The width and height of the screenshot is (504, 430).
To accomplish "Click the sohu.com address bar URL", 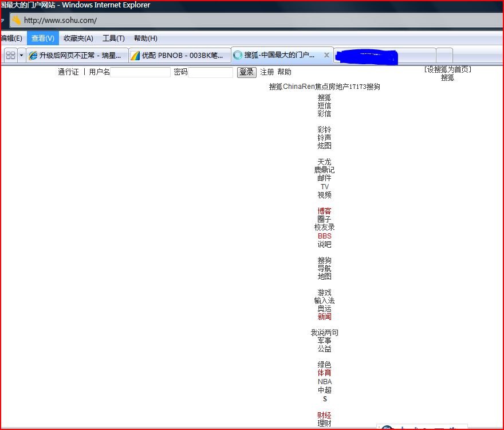I will [61, 20].
